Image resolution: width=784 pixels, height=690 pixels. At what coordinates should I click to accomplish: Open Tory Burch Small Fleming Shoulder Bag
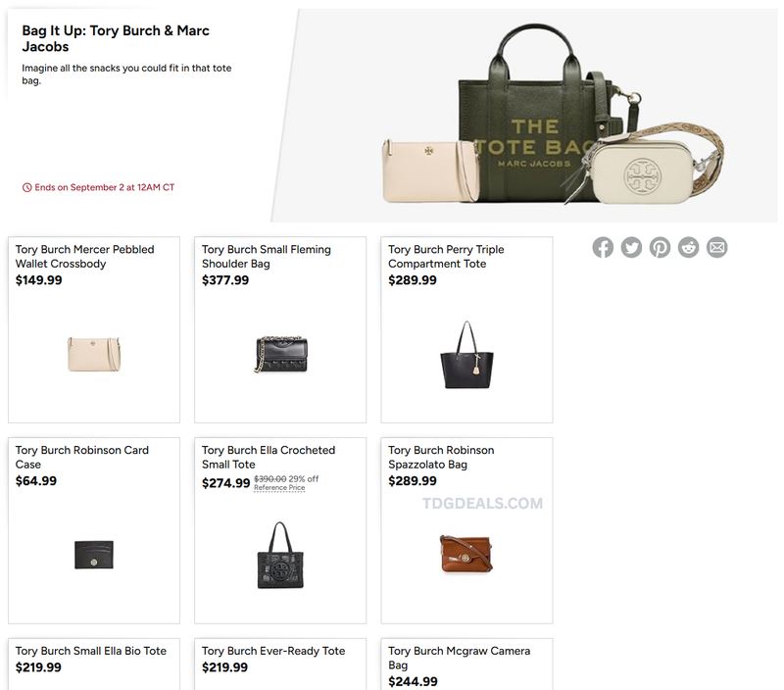[x=266, y=256]
